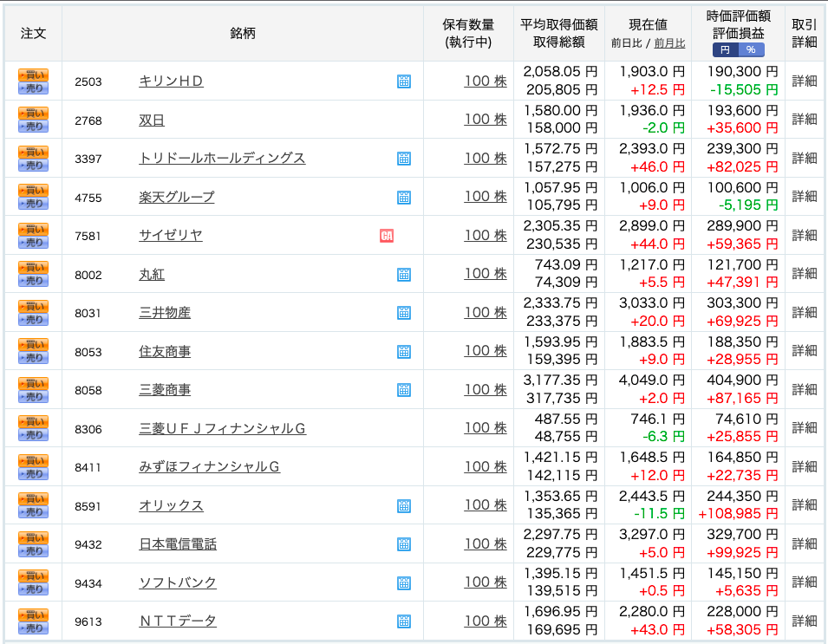Click 買い buy button for オリックス

click(x=33, y=499)
